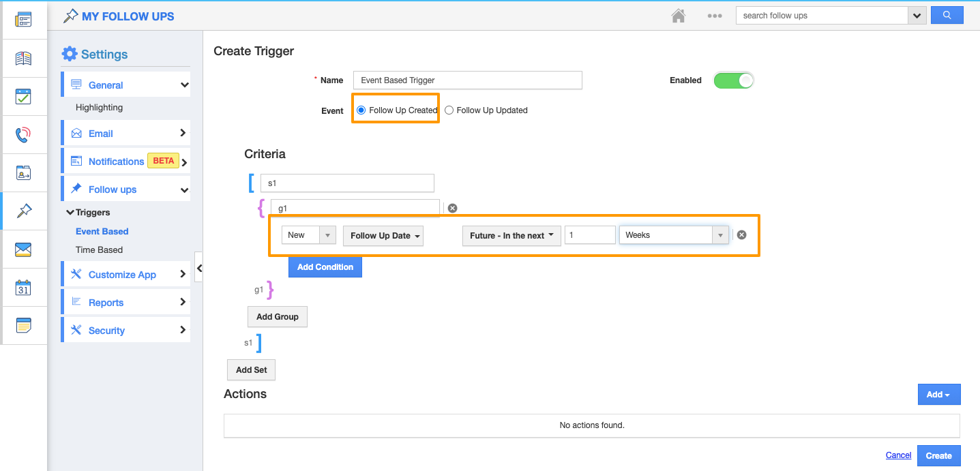Click the trigger Name input field
The height and width of the screenshot is (471, 980).
467,80
